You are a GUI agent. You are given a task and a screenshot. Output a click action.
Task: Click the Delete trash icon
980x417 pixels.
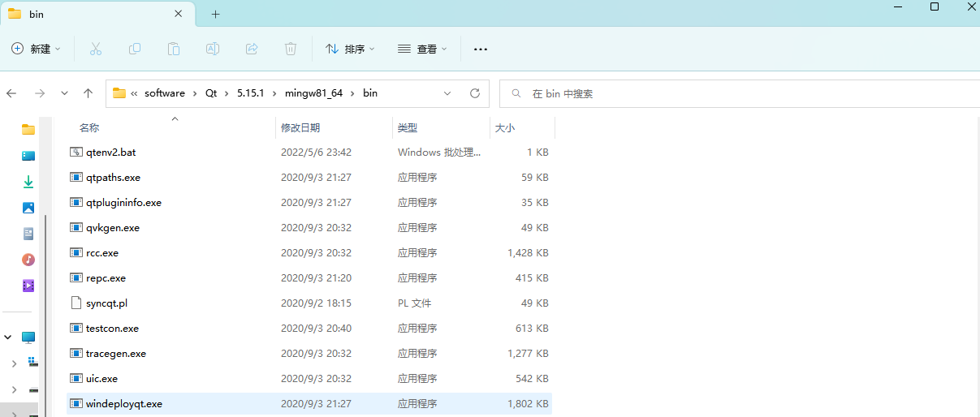[x=291, y=49]
